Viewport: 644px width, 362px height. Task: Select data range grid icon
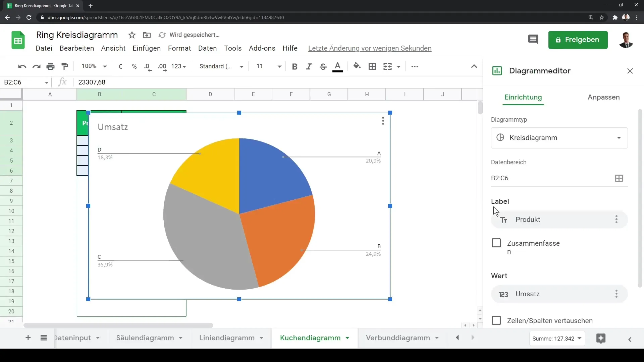pyautogui.click(x=619, y=178)
